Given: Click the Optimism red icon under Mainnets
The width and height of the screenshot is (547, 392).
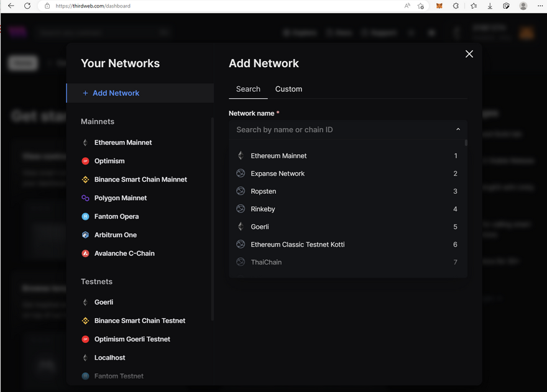Looking at the screenshot, I should 85,161.
